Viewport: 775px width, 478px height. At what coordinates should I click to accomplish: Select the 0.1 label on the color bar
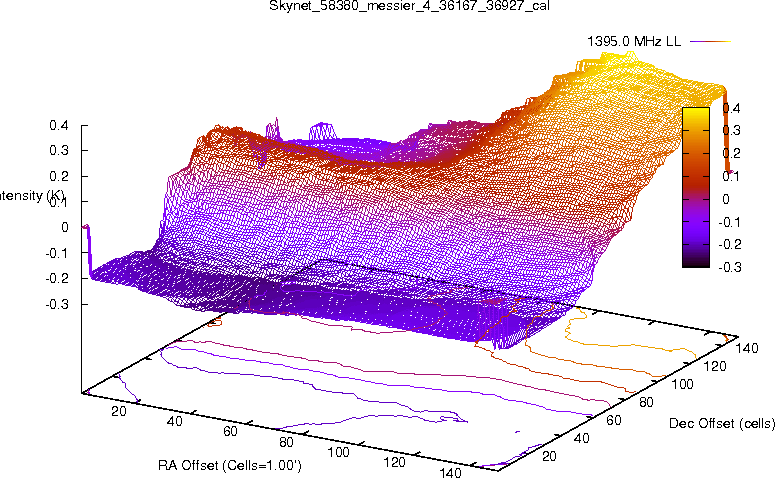pyautogui.click(x=731, y=176)
